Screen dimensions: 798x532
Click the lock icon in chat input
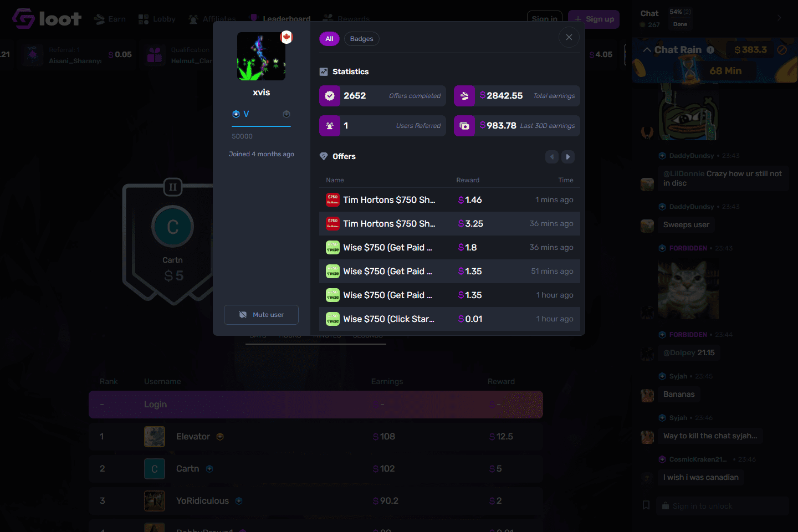(666, 506)
